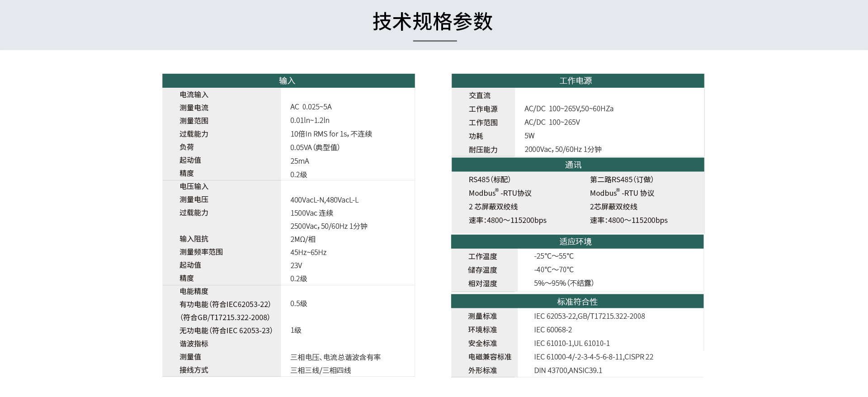Image resolution: width=868 pixels, height=397 pixels.
Task: Click the 谐波指标 label
Action: coord(194,344)
